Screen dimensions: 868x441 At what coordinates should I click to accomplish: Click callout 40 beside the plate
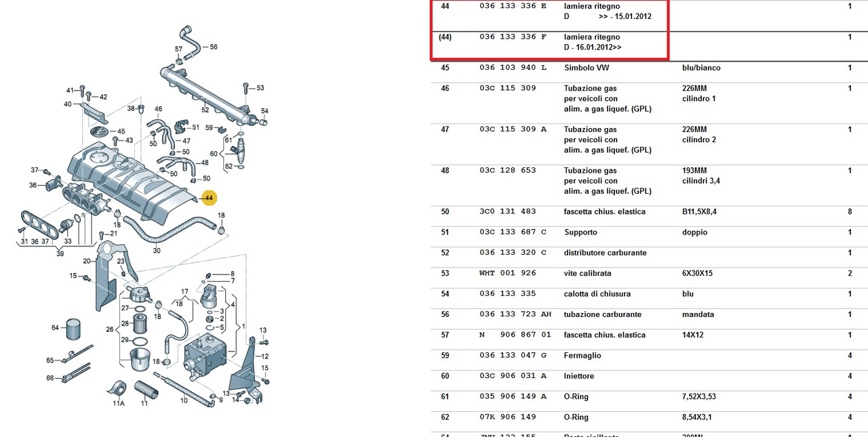pyautogui.click(x=68, y=104)
